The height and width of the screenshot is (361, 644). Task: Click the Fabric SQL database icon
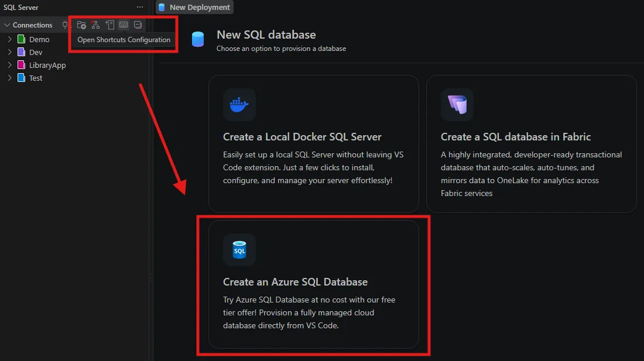pos(457,105)
